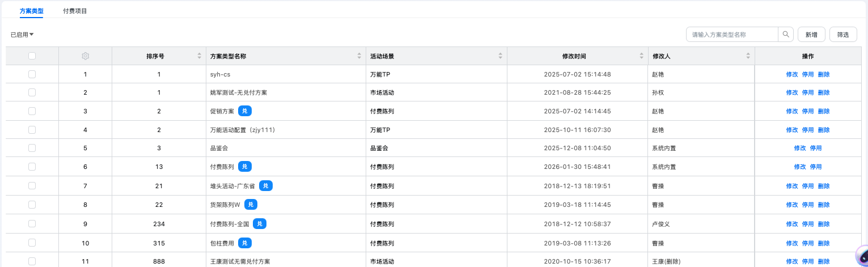Sort by 修改时间 column arrows
The width and height of the screenshot is (868, 267).
click(641, 56)
